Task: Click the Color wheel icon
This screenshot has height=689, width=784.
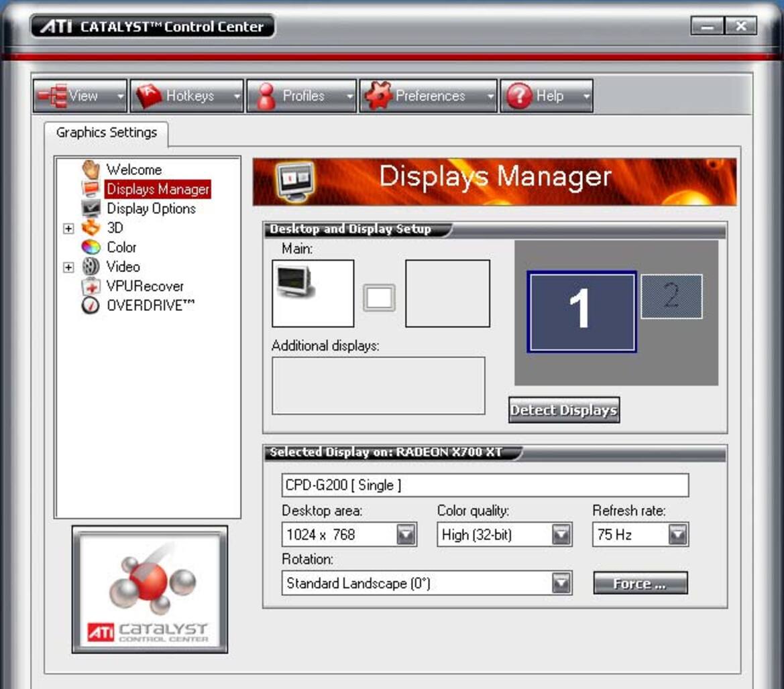Action: [91, 247]
